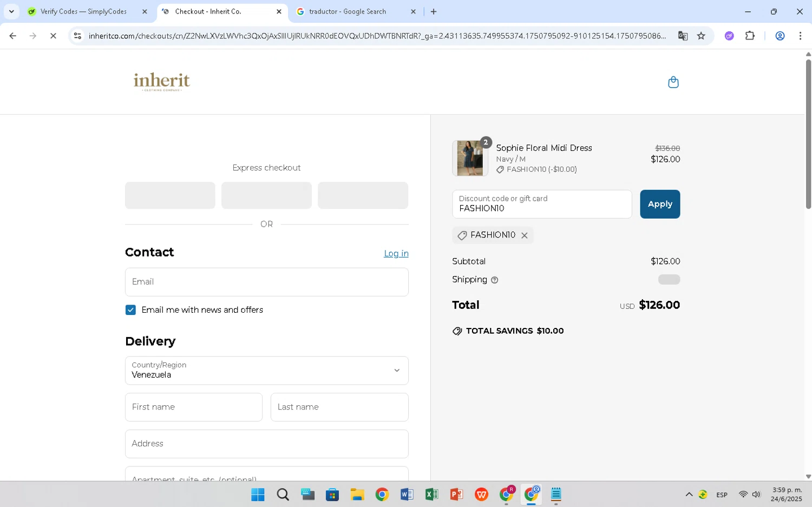Open File Explorer from taskbar
812x507 pixels.
[x=357, y=495]
